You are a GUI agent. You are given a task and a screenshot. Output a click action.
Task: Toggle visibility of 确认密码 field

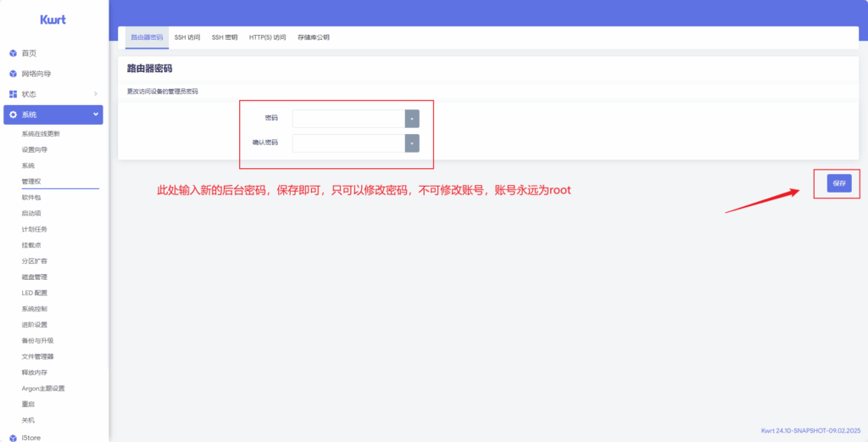[x=412, y=143]
